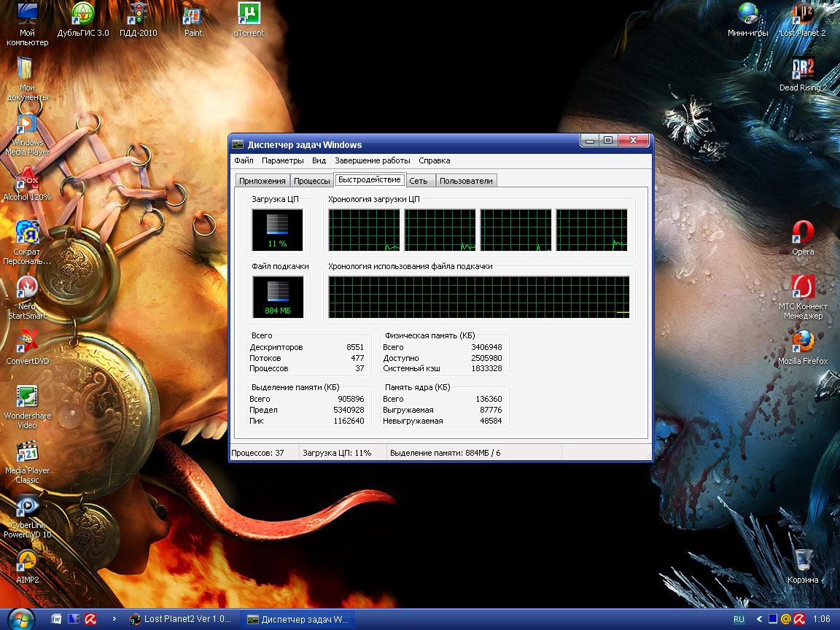Switch to the Пользователи tab

pyautogui.click(x=466, y=181)
